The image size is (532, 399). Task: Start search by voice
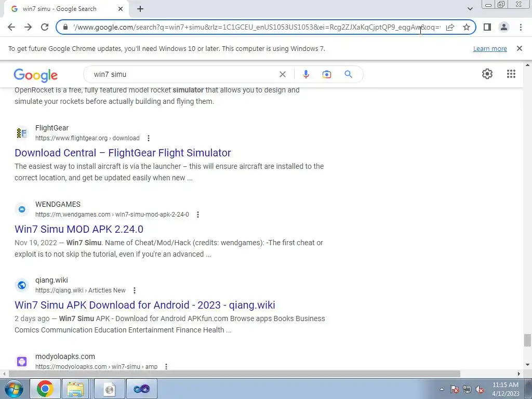point(305,74)
